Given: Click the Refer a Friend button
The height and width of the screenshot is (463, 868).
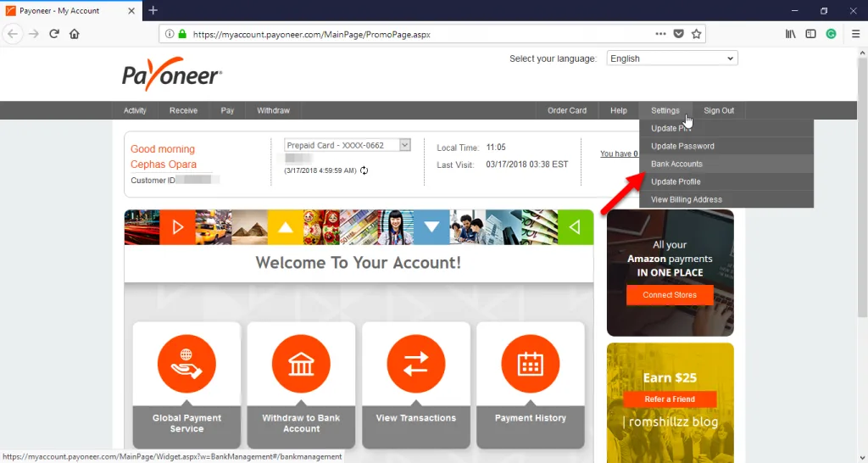Looking at the screenshot, I should tap(670, 399).
